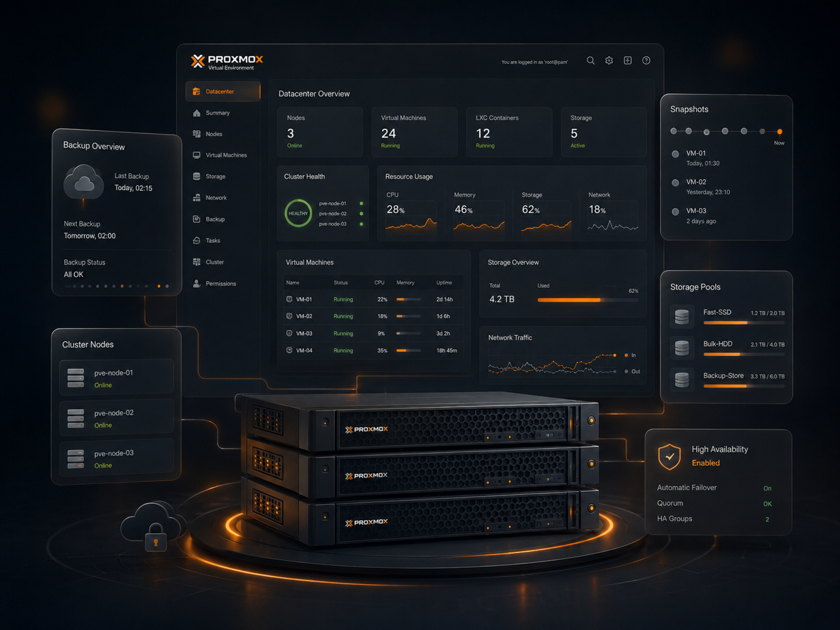The height and width of the screenshot is (630, 840).
Task: Click the Virtual Machines 24 Running card
Action: tap(414, 132)
